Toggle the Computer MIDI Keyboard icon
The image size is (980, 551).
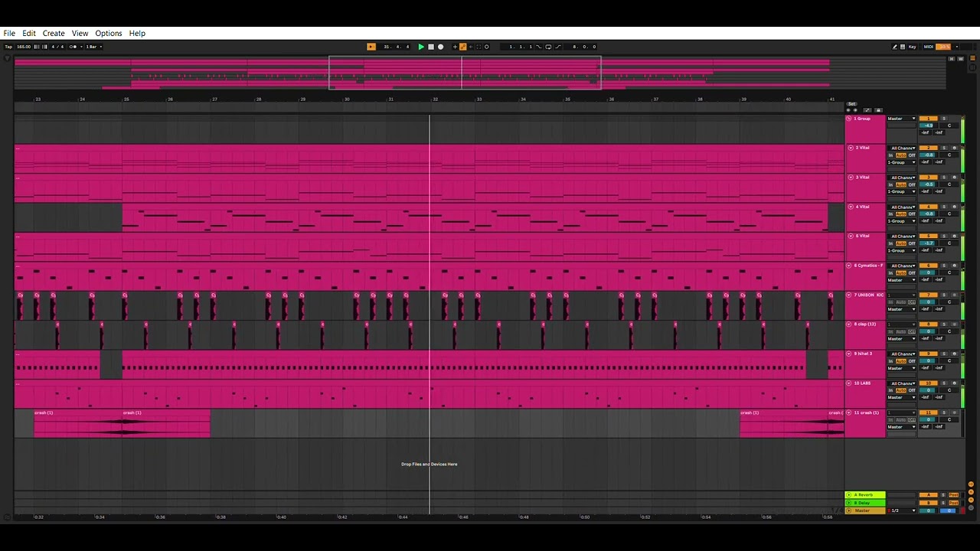click(x=903, y=47)
